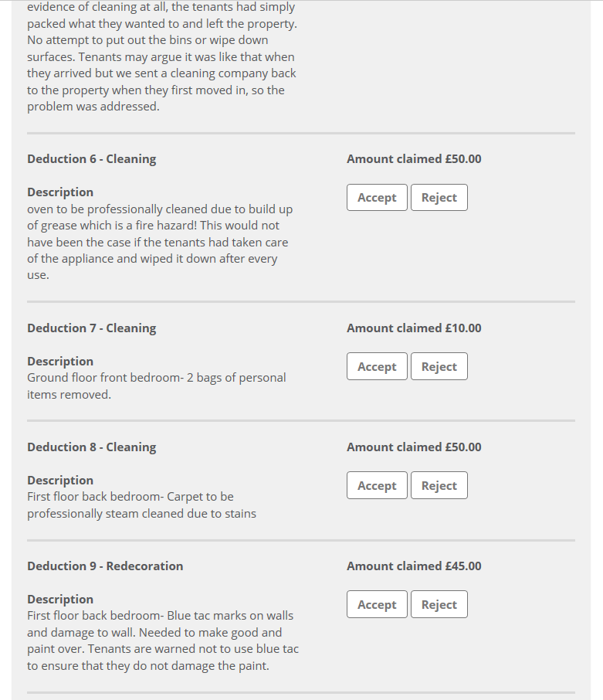Reject Deduction 9 redecoration claim
The width and height of the screenshot is (603, 700).
point(439,605)
